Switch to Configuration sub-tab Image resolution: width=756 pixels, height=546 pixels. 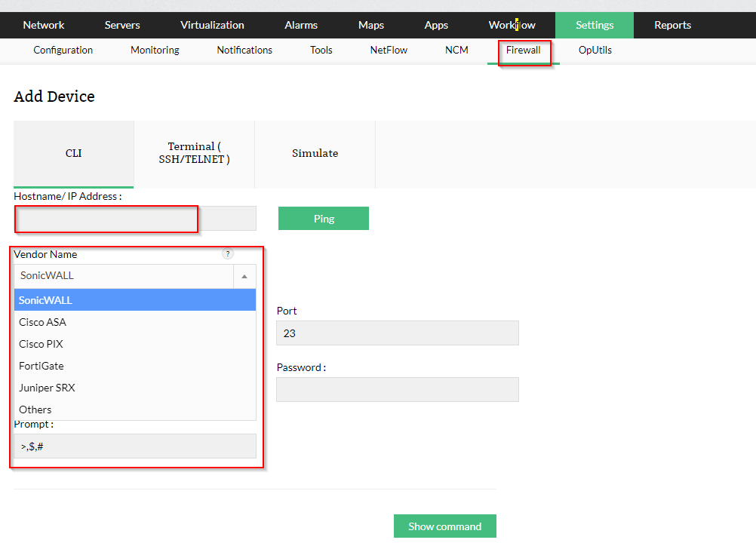pyautogui.click(x=63, y=50)
